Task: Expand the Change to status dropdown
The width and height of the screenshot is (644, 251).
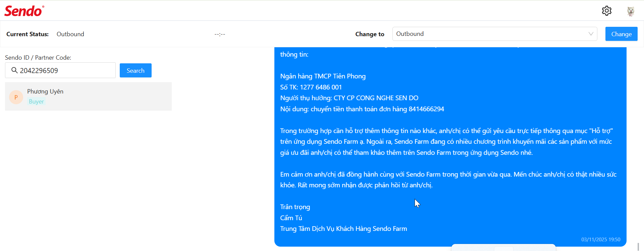Action: pyautogui.click(x=495, y=34)
